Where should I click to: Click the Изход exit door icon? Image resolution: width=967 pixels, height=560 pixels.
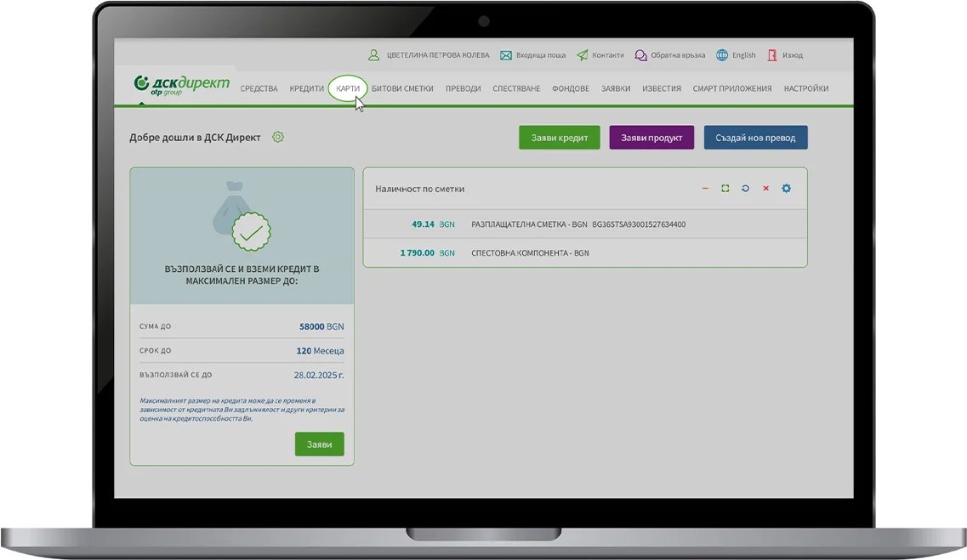pos(772,55)
